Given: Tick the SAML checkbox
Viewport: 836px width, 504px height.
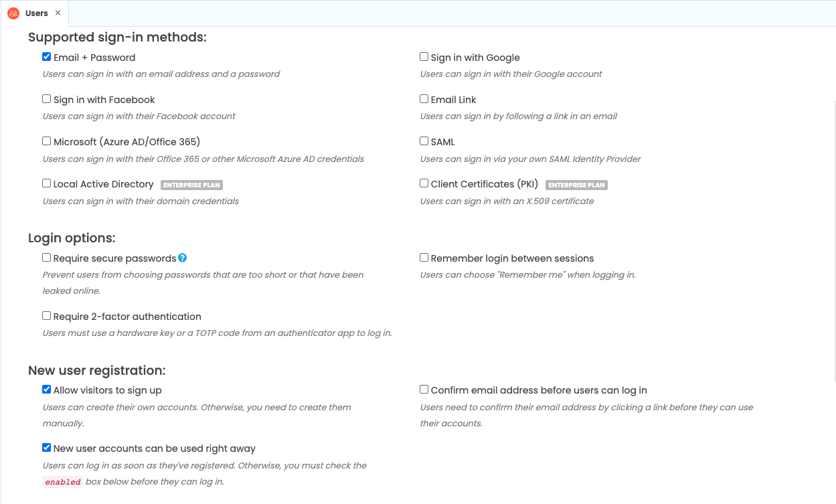Looking at the screenshot, I should [x=424, y=141].
